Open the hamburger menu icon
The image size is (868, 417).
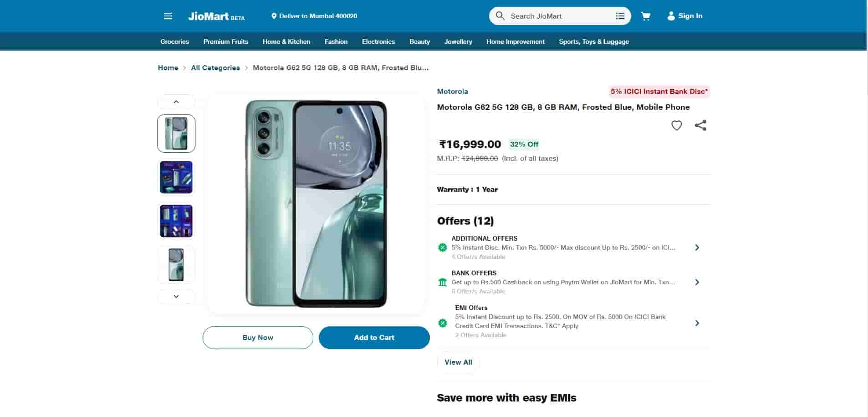(x=168, y=16)
